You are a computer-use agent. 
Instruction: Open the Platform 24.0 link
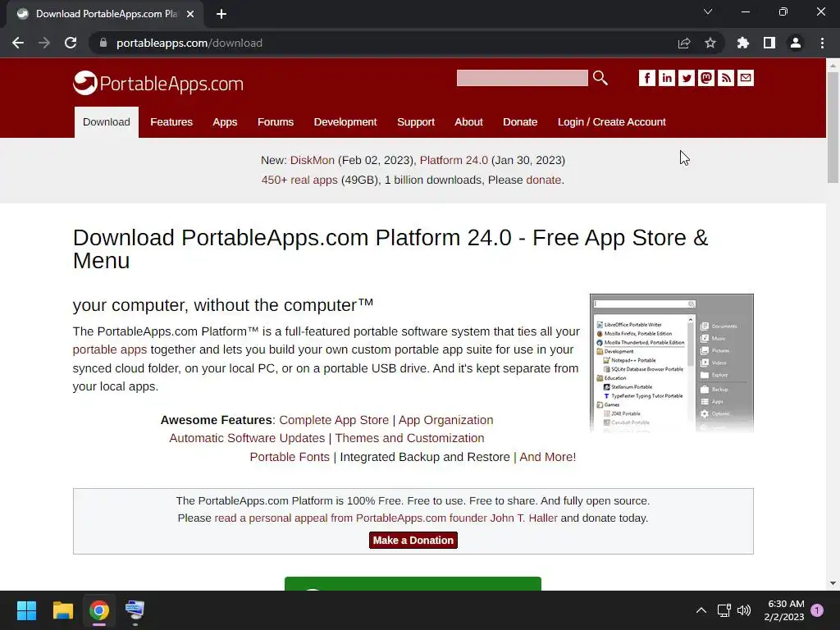[x=454, y=160]
